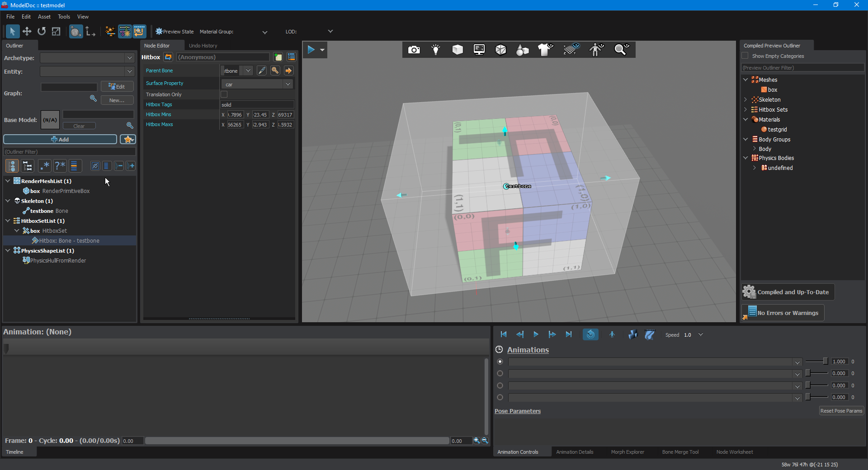Select the highlight magnifier icon in viewport toolbar
Viewport: 868px width, 470px height.
621,50
